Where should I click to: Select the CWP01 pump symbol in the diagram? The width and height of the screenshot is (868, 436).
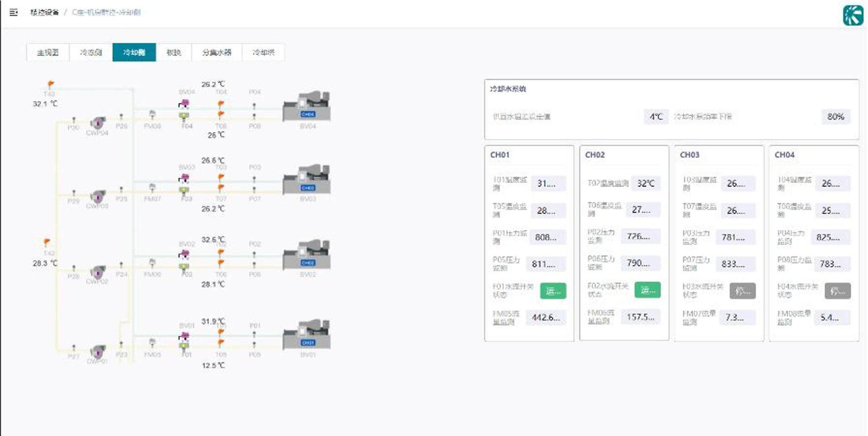click(x=98, y=351)
